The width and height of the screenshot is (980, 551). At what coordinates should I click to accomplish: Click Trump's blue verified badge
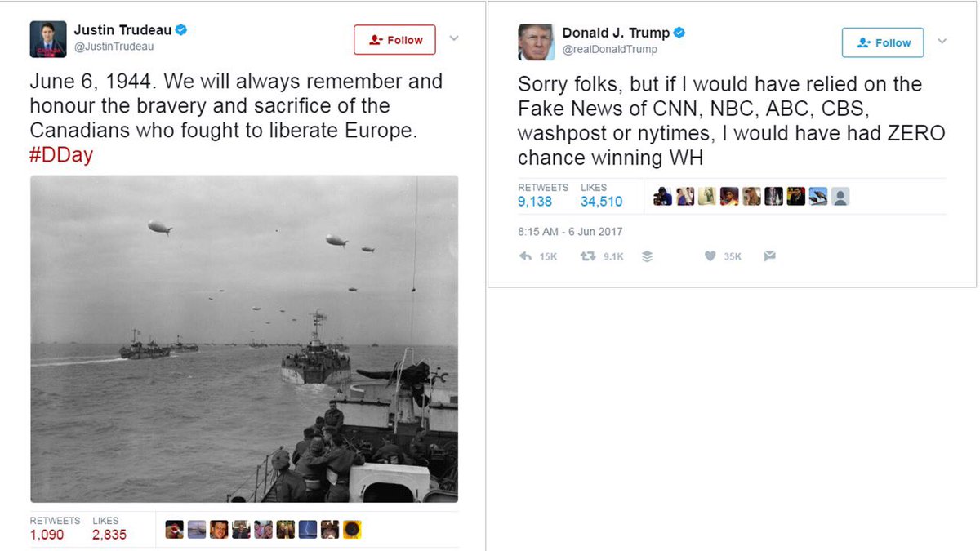[x=679, y=33]
